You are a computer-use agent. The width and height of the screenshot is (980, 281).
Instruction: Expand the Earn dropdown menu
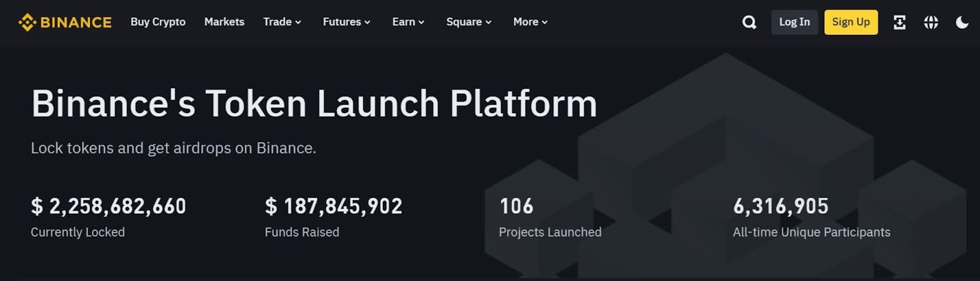coord(409,22)
